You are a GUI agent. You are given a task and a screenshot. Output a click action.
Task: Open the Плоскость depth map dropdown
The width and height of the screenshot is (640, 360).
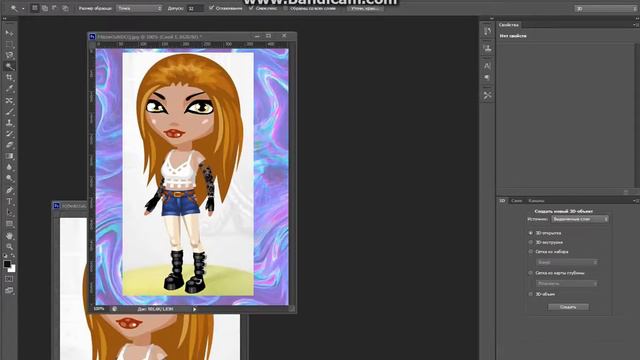[567, 283]
